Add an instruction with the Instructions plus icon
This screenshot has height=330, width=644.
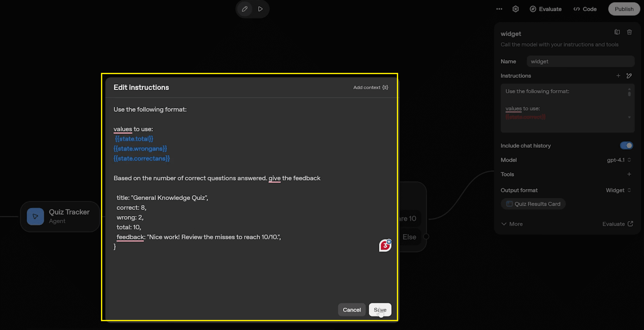coord(618,76)
